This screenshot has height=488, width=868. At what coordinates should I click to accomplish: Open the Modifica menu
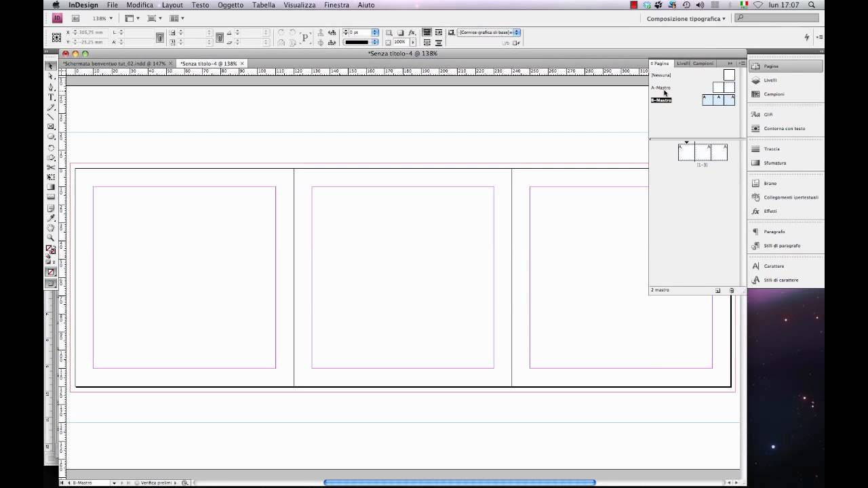140,5
